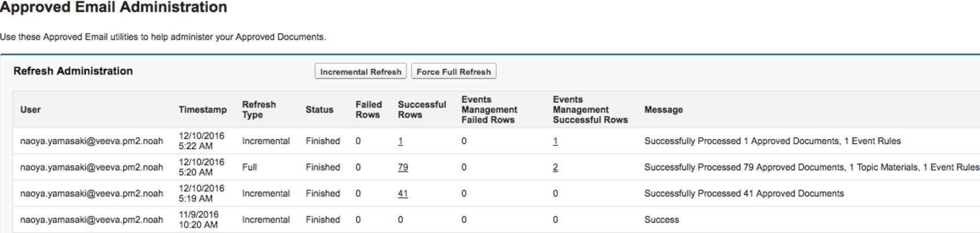
Task: Select Events Management Successful Rows column header
Action: click(590, 110)
